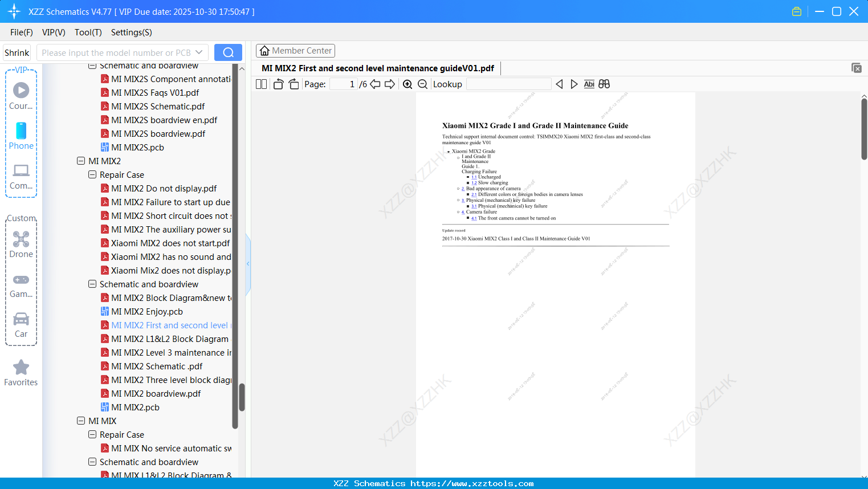Viewport: 868px width, 489px height.
Task: Click the Page number input box
Action: pos(344,84)
